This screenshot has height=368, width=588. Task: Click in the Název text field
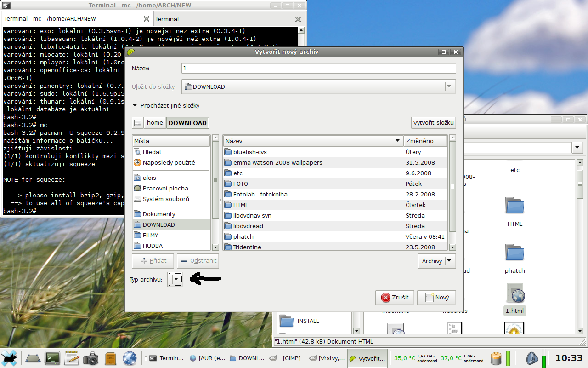[318, 69]
